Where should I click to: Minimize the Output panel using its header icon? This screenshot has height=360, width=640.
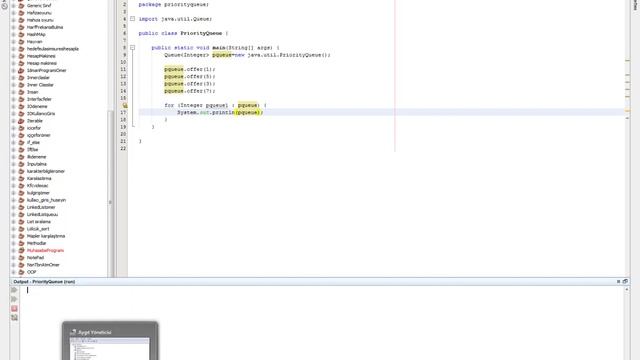(618, 281)
